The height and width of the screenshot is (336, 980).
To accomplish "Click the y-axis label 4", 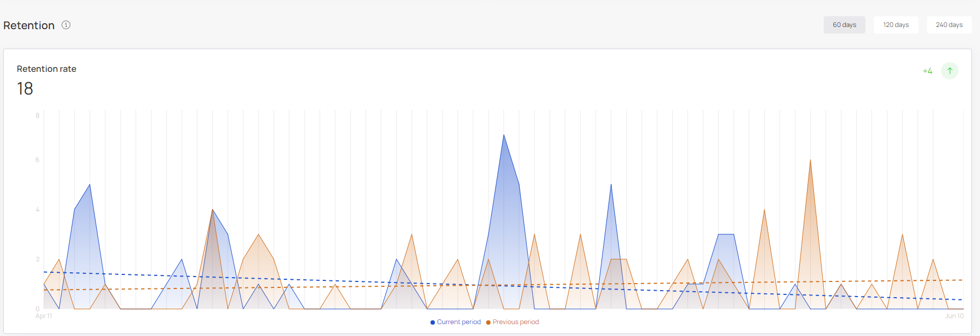I will click(x=37, y=210).
